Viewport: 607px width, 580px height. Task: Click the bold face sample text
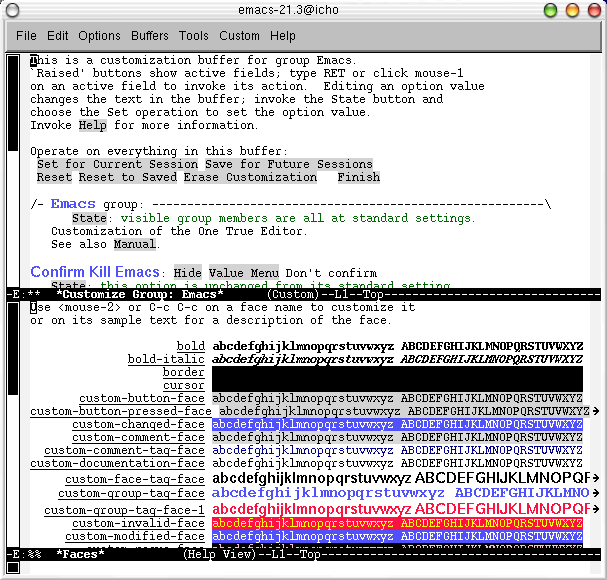[x=397, y=346]
